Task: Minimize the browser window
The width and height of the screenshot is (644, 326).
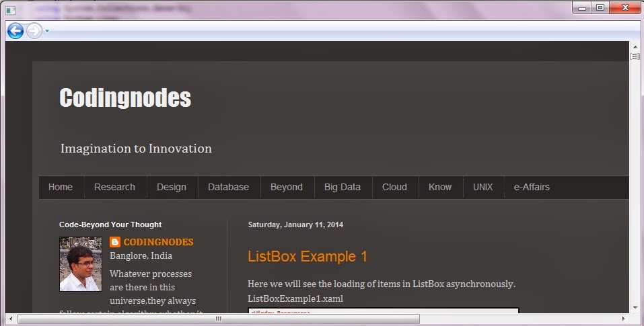Action: click(582, 8)
